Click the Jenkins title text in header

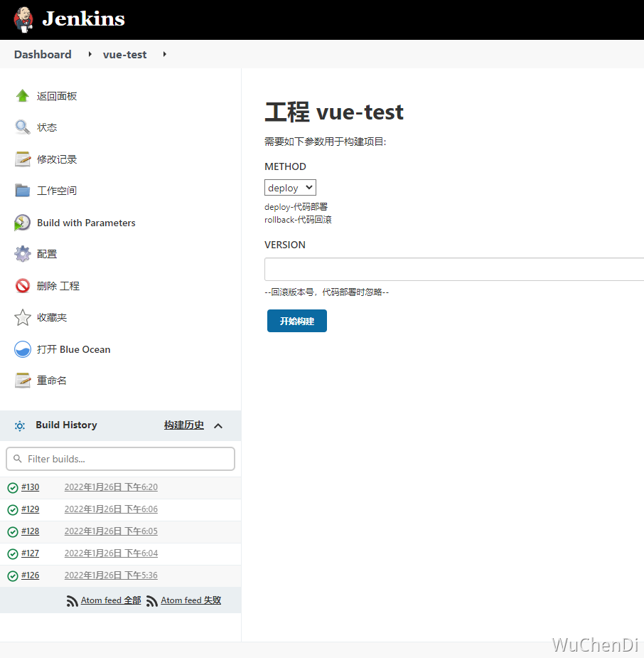pyautogui.click(x=83, y=19)
